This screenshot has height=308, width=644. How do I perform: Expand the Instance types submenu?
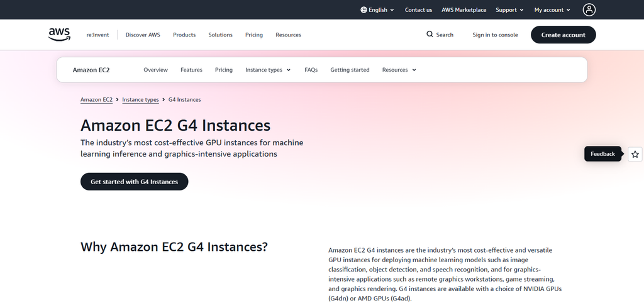[x=268, y=70]
